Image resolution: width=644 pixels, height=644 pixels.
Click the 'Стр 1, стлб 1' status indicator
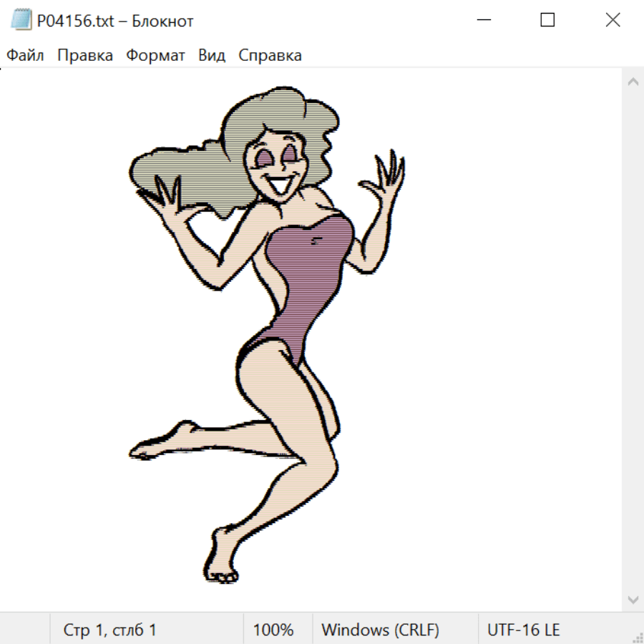pyautogui.click(x=109, y=630)
